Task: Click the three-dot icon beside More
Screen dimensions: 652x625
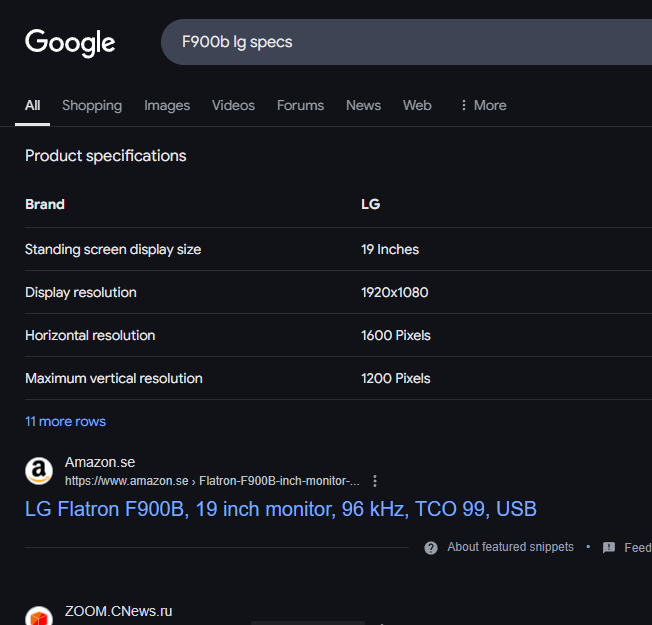Action: 464,105
